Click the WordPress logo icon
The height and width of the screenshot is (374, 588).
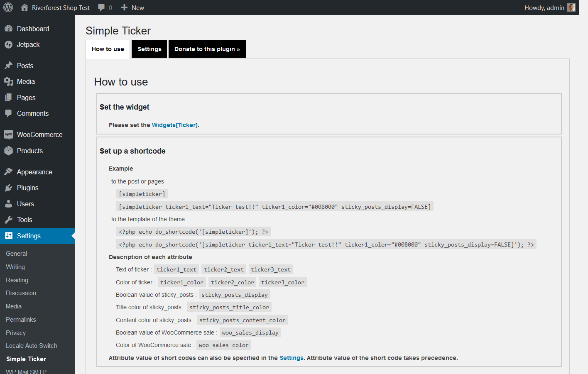[8, 7]
